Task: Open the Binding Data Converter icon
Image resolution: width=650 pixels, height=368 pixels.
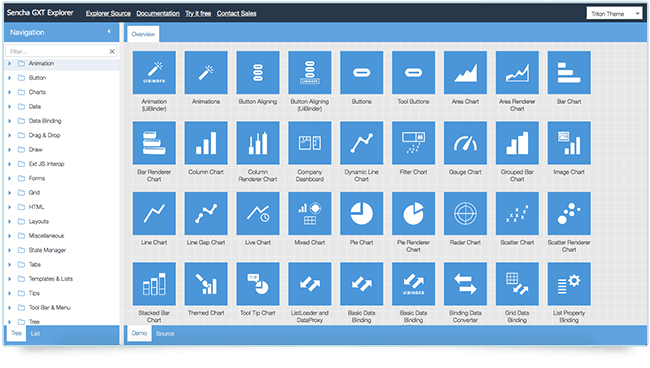Action: pos(465,284)
